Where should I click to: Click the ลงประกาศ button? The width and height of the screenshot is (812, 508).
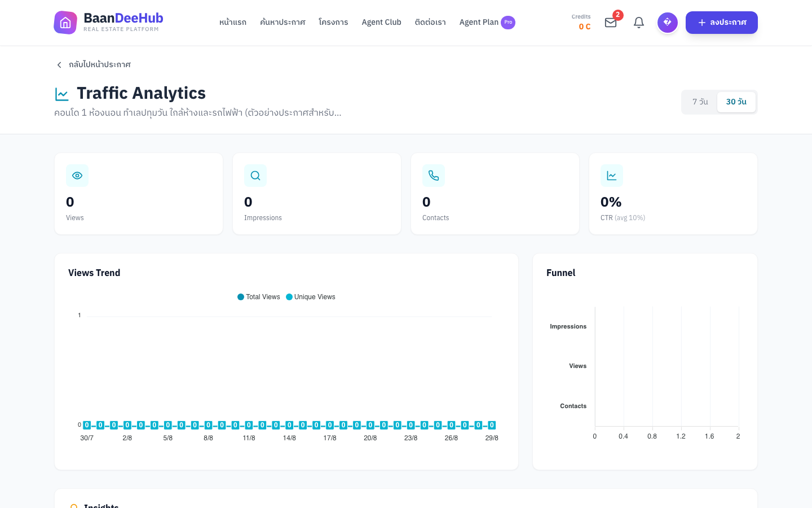click(x=722, y=23)
